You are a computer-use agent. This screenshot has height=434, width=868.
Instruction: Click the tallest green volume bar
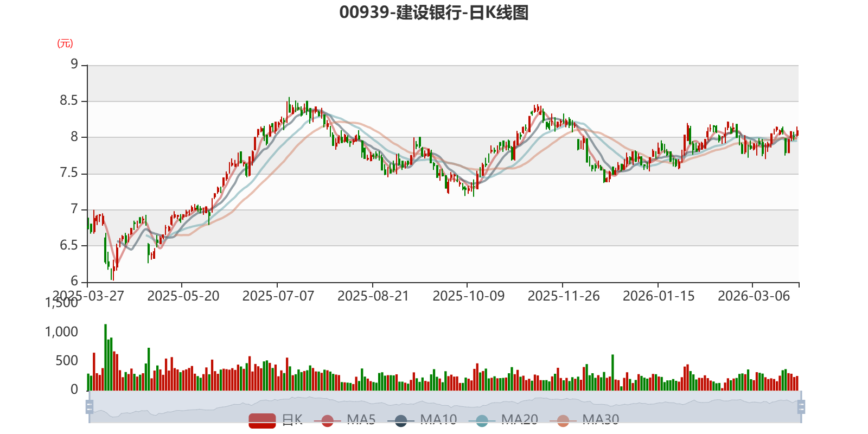pos(105,358)
